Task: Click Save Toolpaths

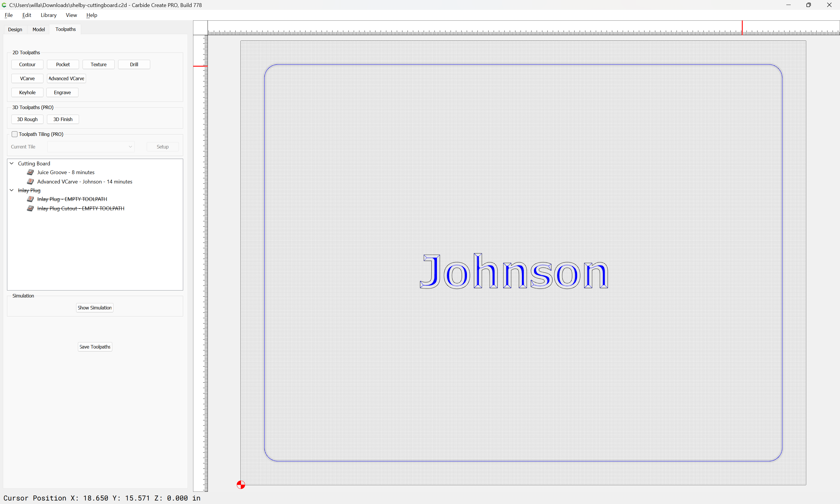Action: pyautogui.click(x=95, y=347)
